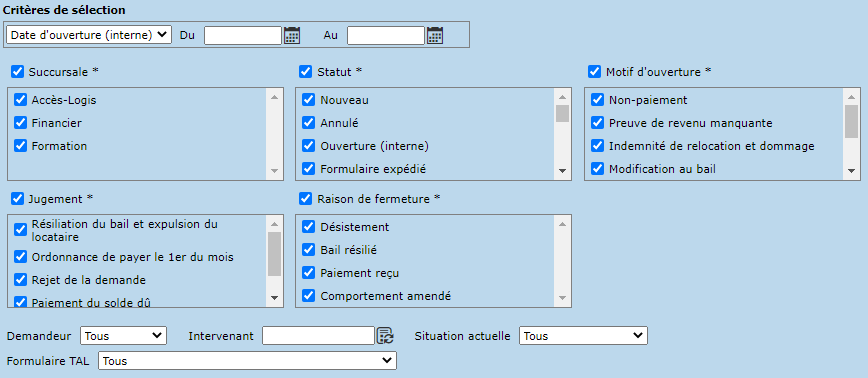Open calendar picker for Du date

point(292,35)
